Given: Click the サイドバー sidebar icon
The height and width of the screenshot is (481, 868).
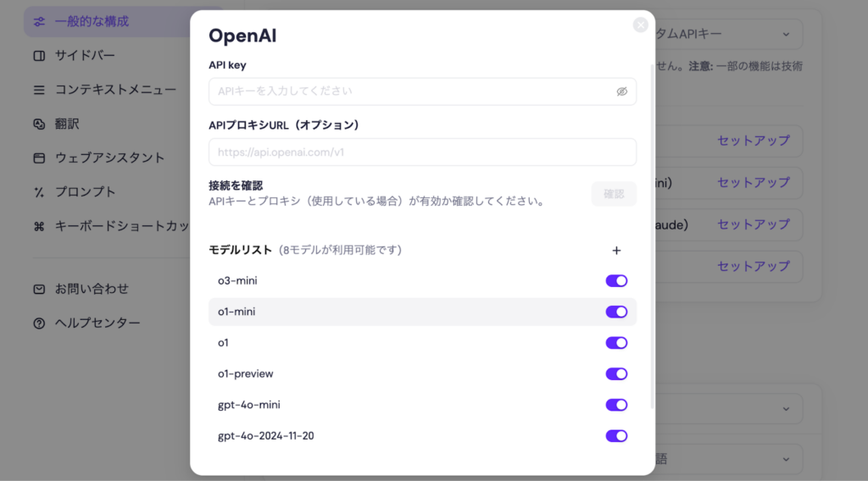Looking at the screenshot, I should (39, 56).
